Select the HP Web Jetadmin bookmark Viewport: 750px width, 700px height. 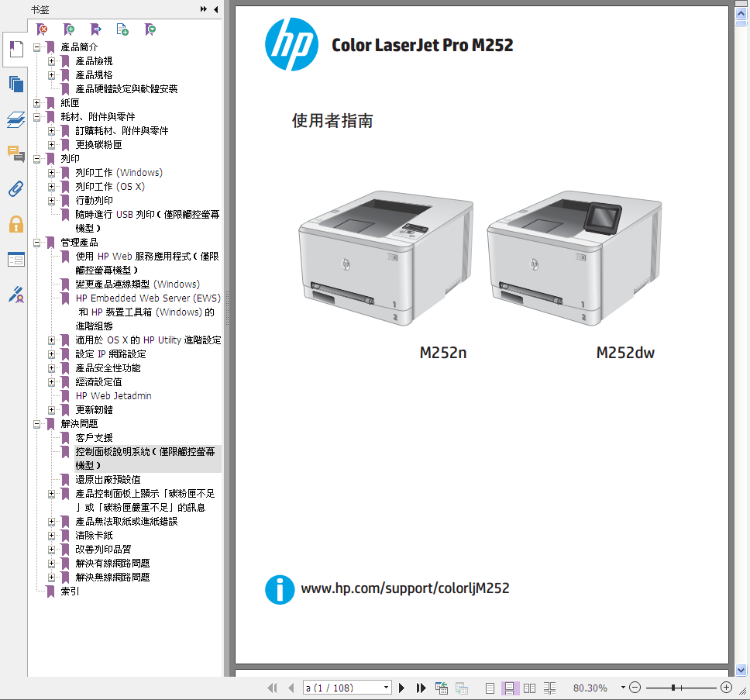point(113,395)
